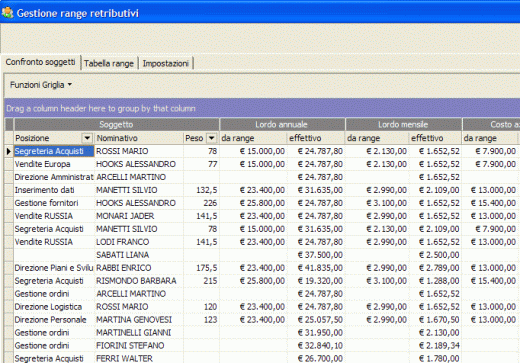Select the MARTINA GENOVESI name cell
Screen dimensions: 520x363
(x=139, y=320)
